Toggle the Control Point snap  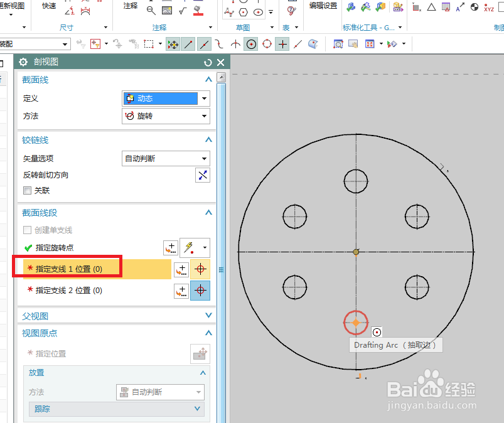click(x=219, y=44)
